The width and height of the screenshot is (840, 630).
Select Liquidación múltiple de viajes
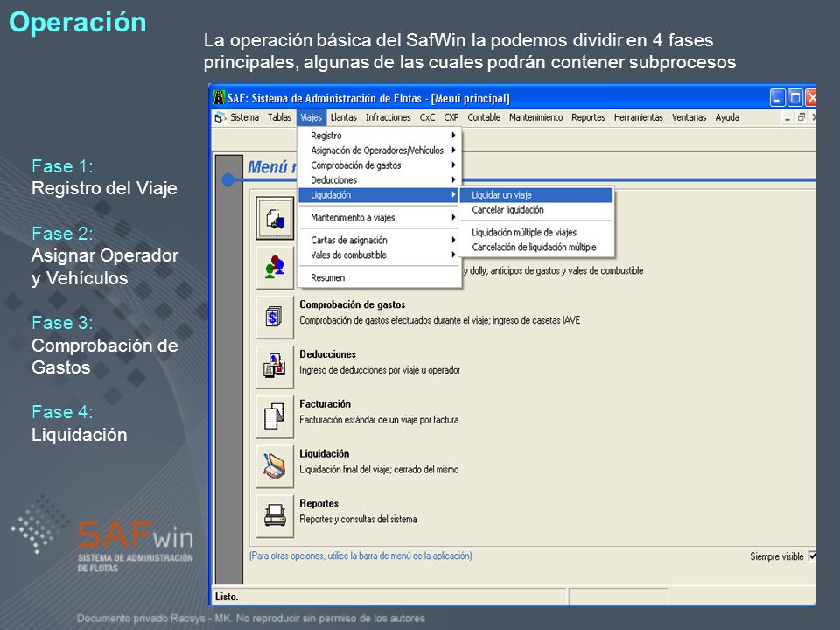pyautogui.click(x=535, y=233)
